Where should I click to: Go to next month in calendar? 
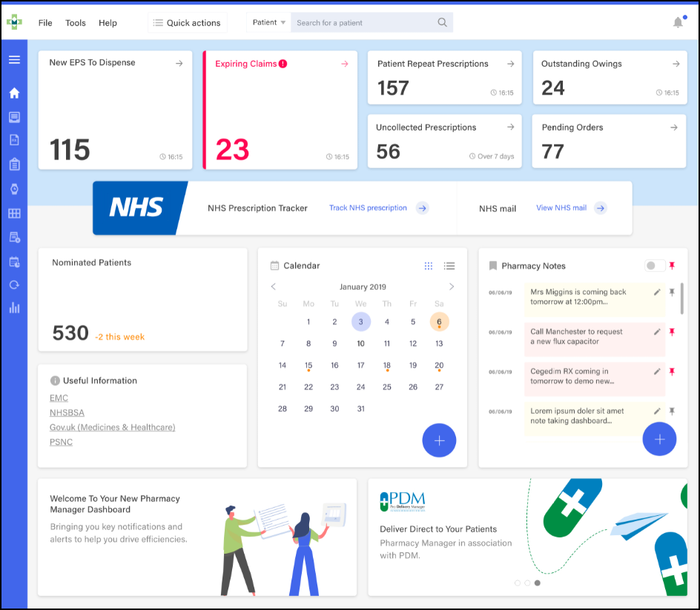point(452,287)
